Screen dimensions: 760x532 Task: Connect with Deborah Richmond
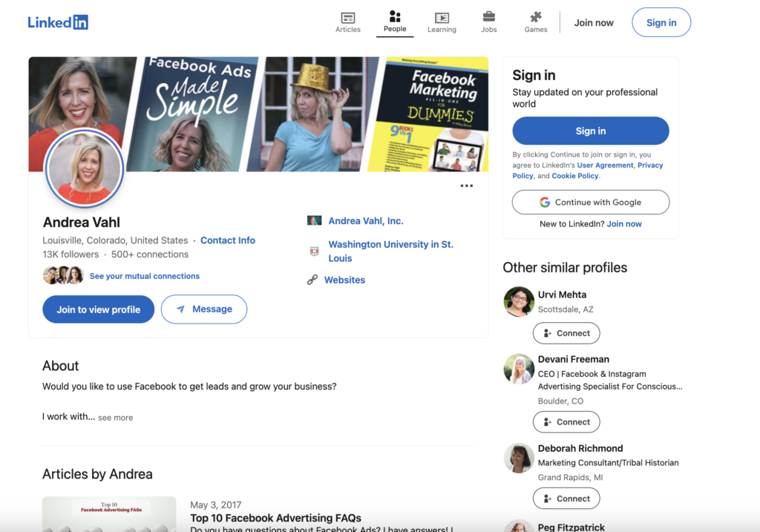[566, 499]
